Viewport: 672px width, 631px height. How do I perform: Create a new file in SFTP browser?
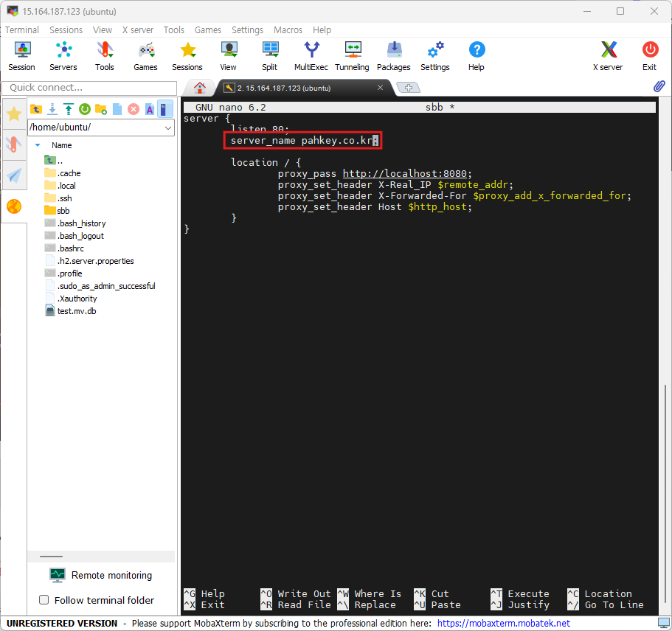(x=117, y=109)
